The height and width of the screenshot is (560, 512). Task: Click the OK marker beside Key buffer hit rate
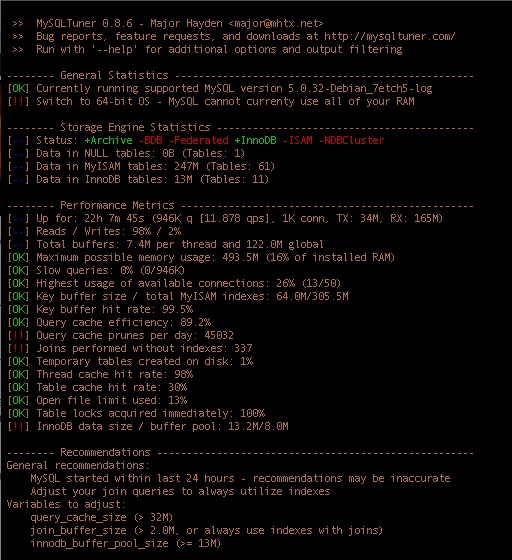tap(18, 309)
